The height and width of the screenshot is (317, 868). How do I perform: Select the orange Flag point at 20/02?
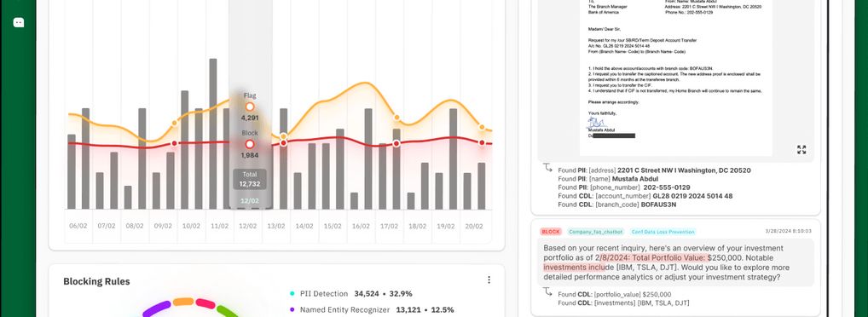(x=482, y=127)
